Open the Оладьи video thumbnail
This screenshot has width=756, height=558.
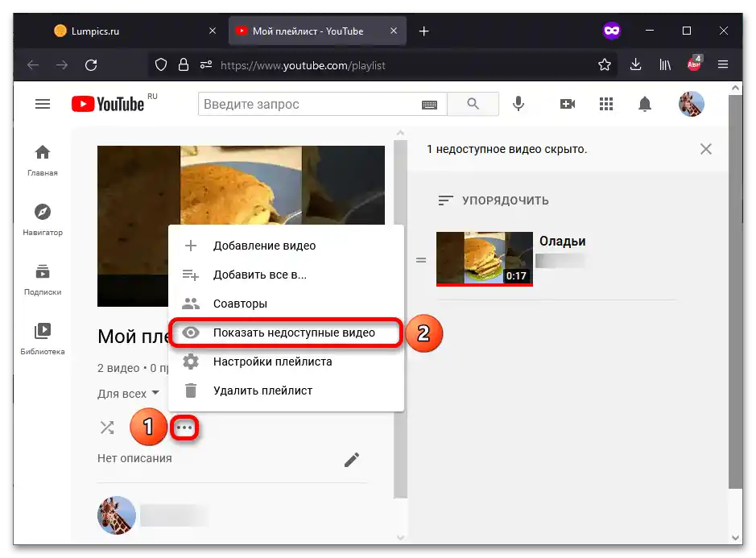coord(485,259)
